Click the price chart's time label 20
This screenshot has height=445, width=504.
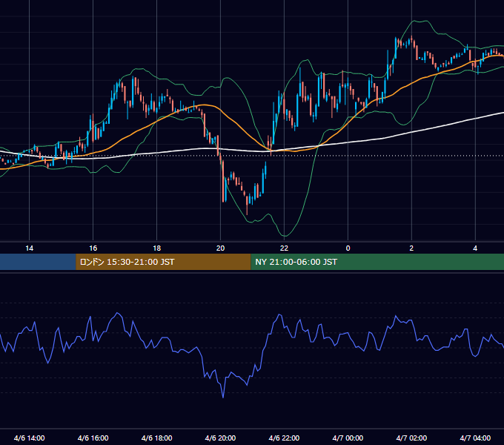(220, 248)
